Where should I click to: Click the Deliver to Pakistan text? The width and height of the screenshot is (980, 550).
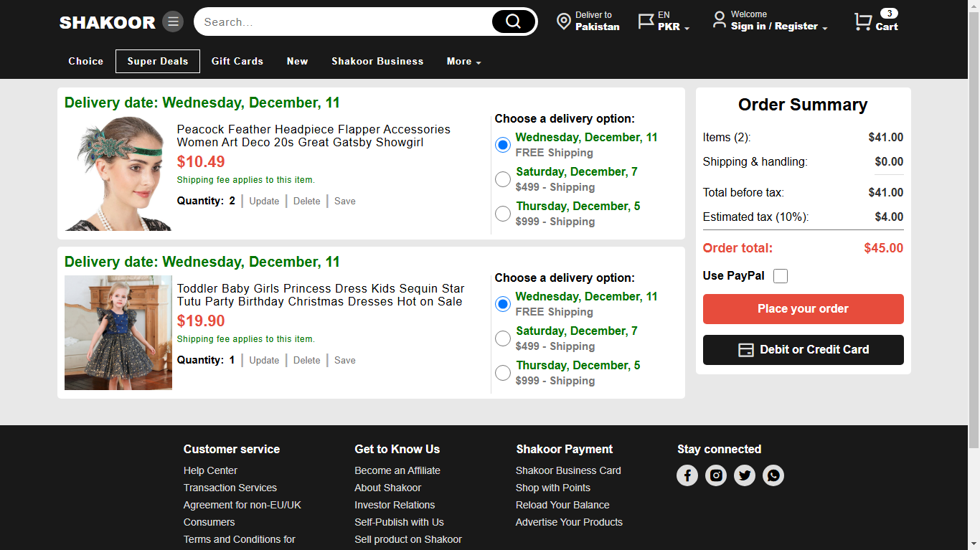coord(597,22)
